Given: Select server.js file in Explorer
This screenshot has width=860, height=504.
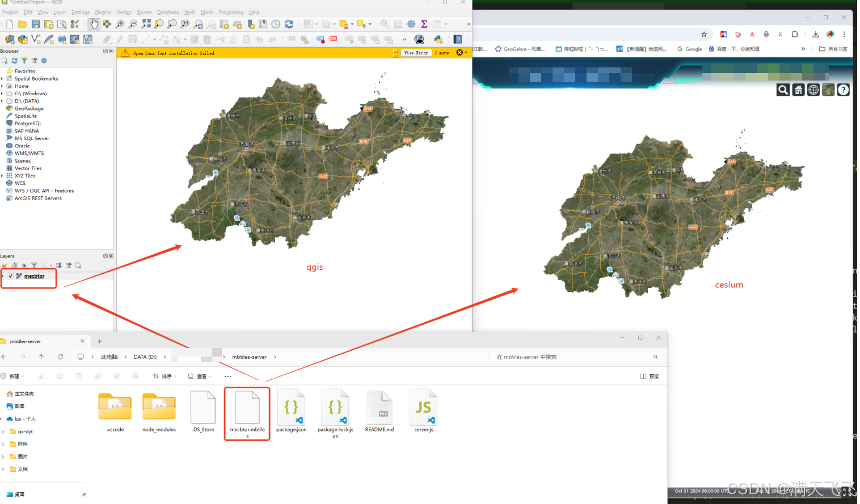Looking at the screenshot, I should [424, 411].
